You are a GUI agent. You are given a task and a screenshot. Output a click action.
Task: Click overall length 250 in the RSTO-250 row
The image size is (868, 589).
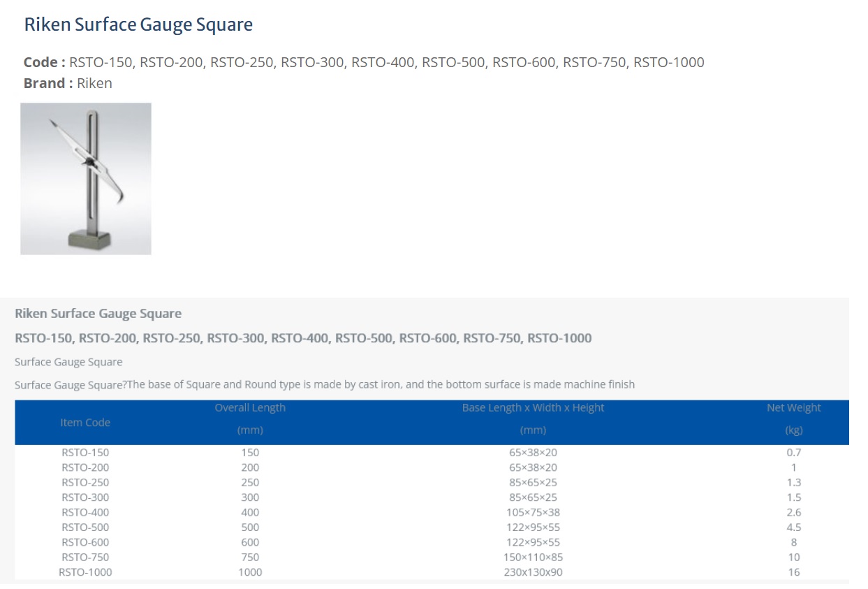pyautogui.click(x=250, y=482)
